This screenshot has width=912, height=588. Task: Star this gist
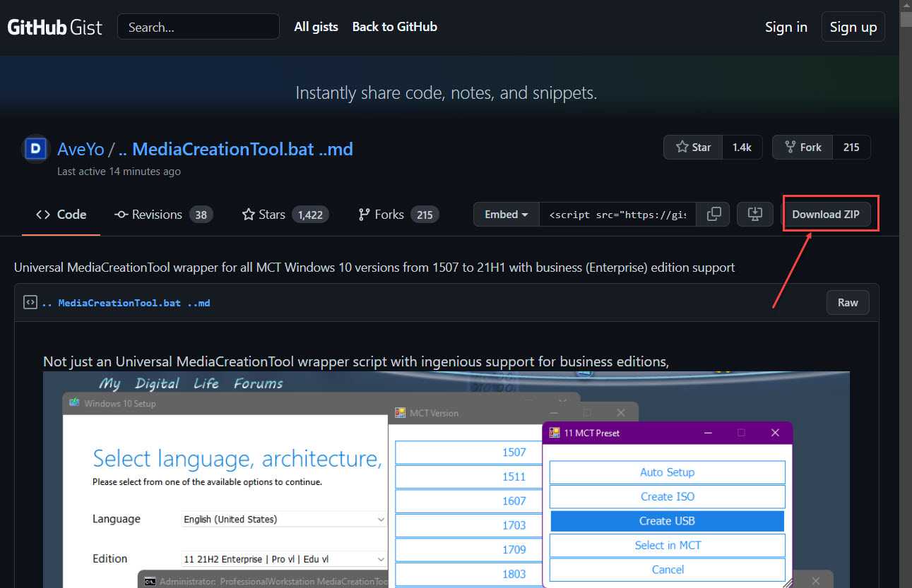tap(694, 148)
